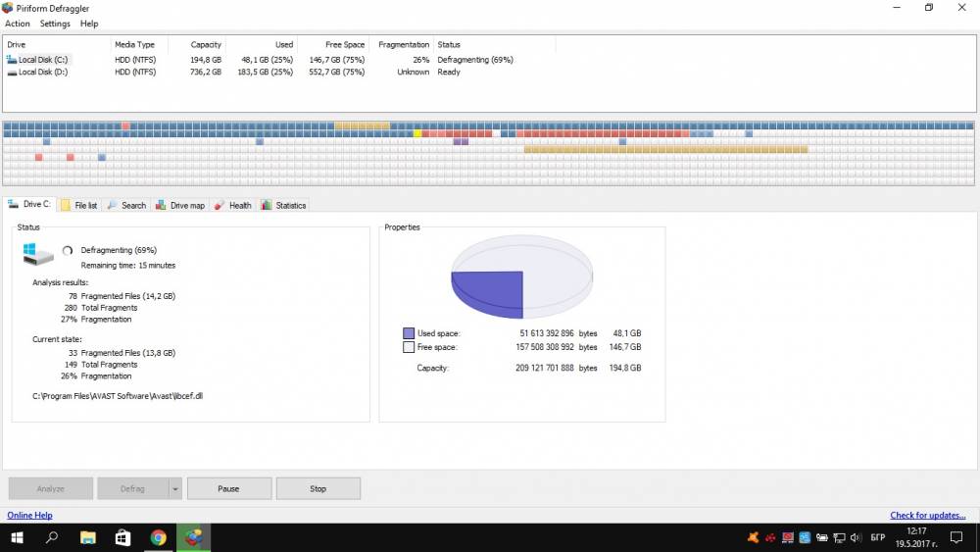Click the Local Disk (D:) drive icon
The image size is (980, 552).
(11, 73)
